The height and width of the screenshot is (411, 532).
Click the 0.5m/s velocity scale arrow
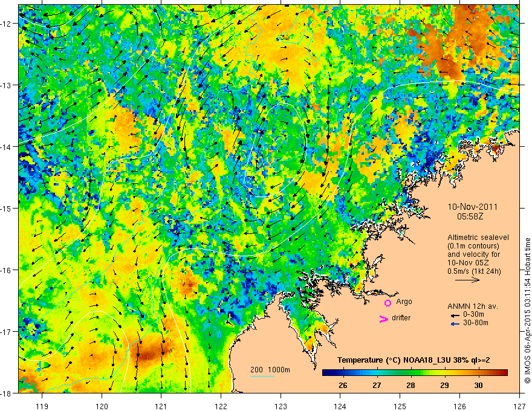(467, 280)
